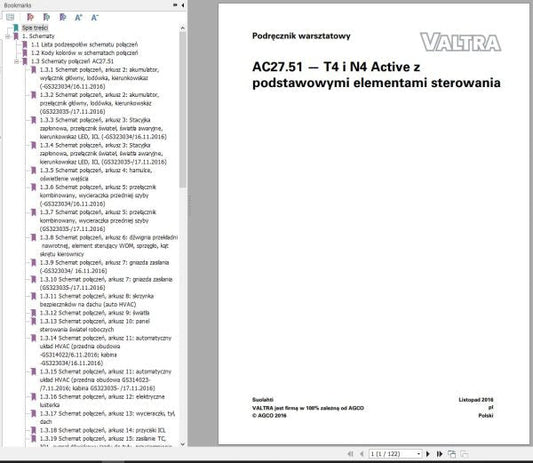Click the blue bookmark toolbar icon
This screenshot has height=463, width=533.
click(x=63, y=17)
